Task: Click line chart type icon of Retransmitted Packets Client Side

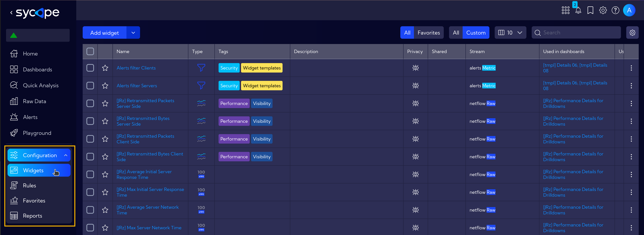Action: (201, 139)
